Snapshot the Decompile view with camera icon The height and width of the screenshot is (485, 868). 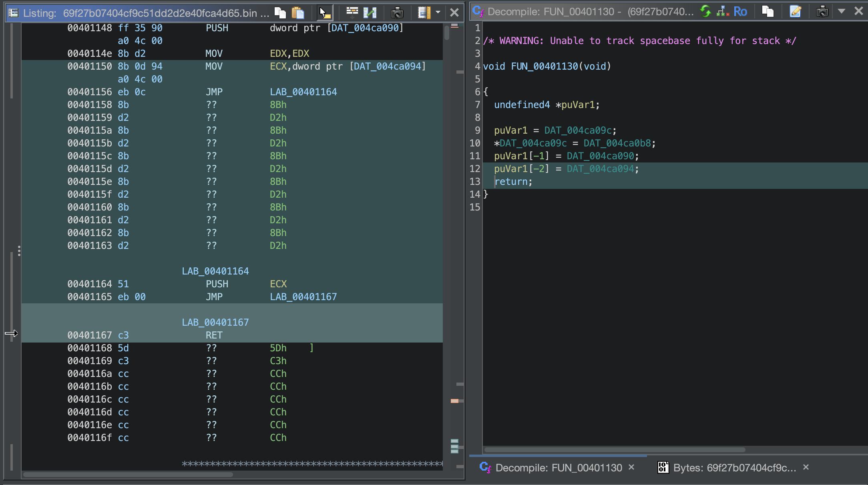[x=822, y=11]
